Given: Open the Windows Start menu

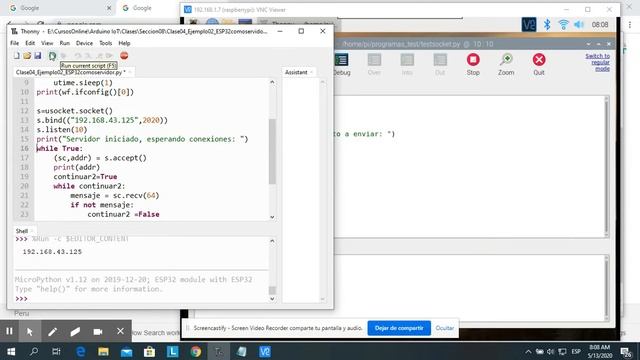Looking at the screenshot, I should point(11,351).
